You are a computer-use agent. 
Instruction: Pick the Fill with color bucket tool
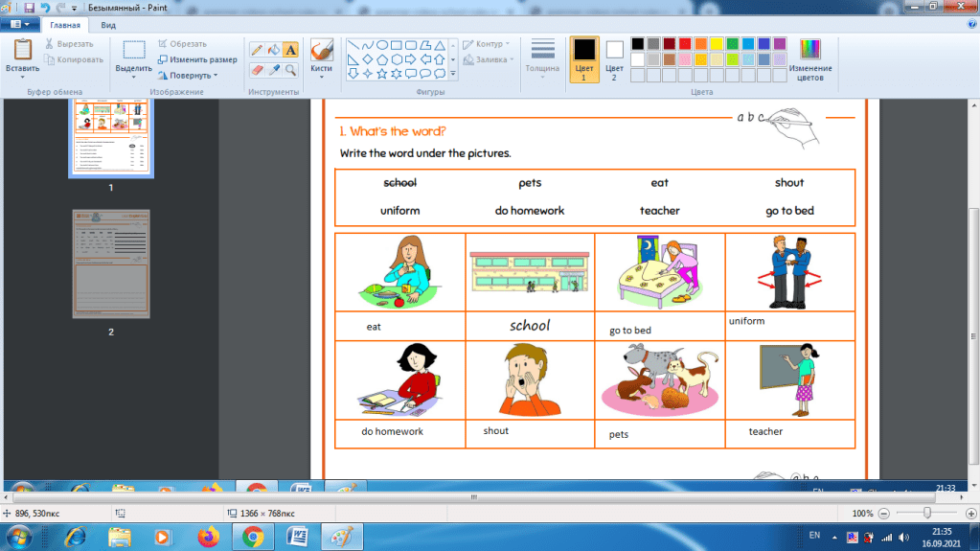[x=273, y=50]
